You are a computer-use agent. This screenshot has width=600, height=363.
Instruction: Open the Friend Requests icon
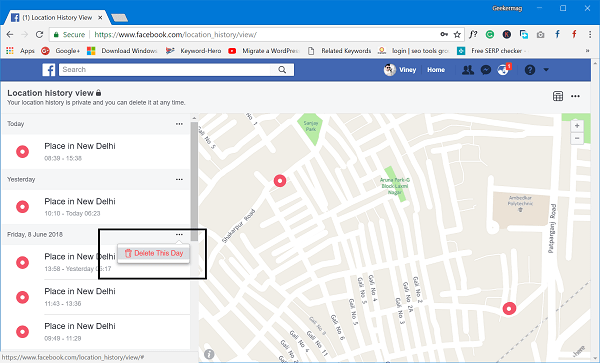[x=468, y=70]
